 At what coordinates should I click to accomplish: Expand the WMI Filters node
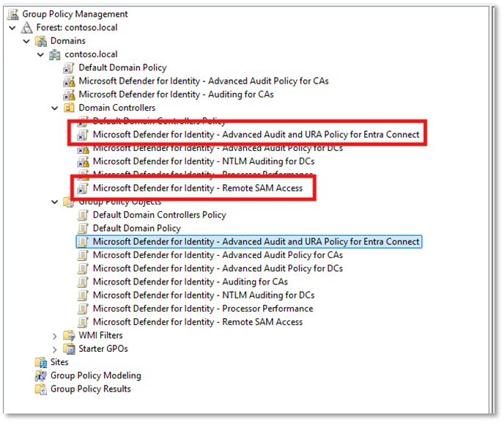[54, 336]
